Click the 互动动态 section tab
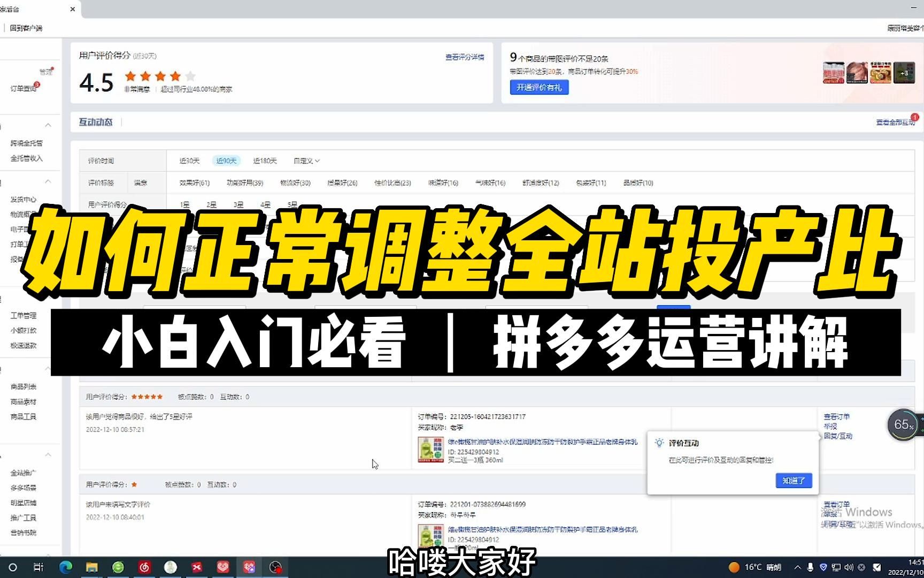 point(96,122)
